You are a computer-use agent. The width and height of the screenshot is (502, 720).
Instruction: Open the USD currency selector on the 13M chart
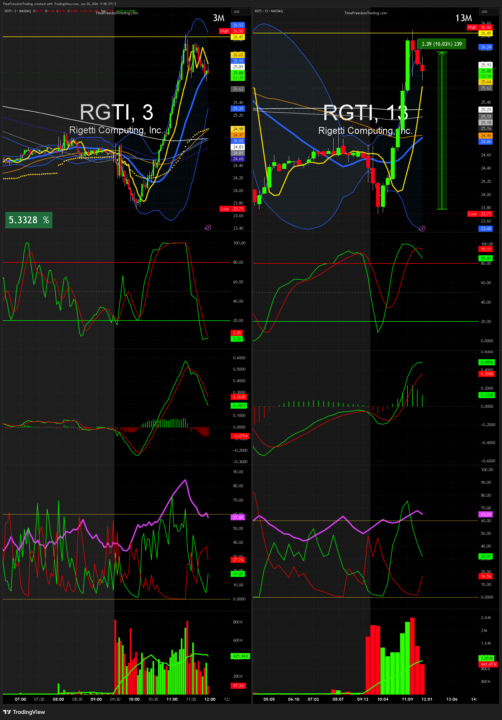(x=487, y=11)
